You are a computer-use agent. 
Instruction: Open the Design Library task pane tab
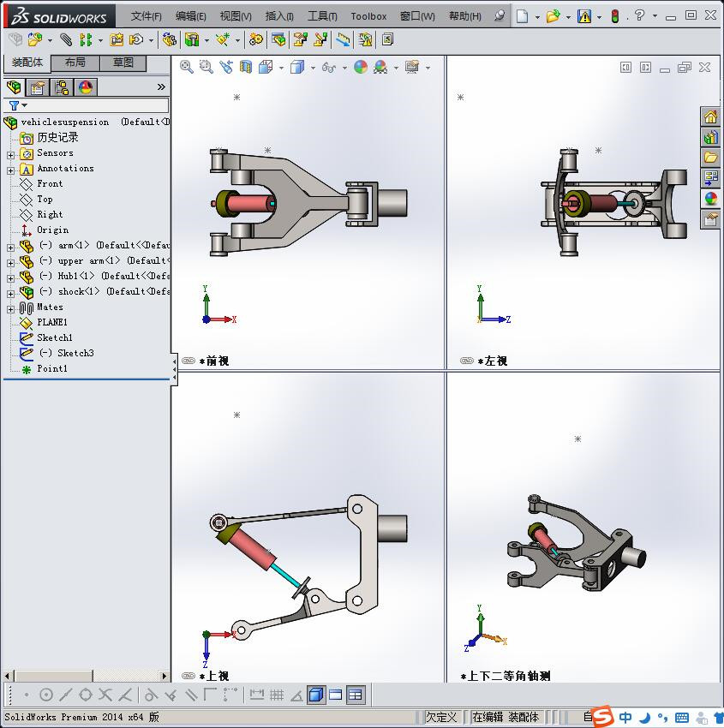pos(710,137)
